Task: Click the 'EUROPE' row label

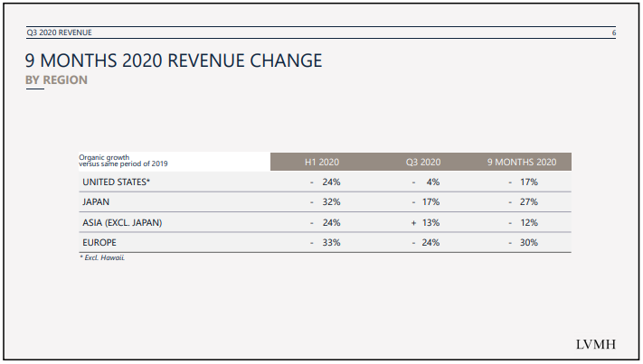Action: point(99,243)
